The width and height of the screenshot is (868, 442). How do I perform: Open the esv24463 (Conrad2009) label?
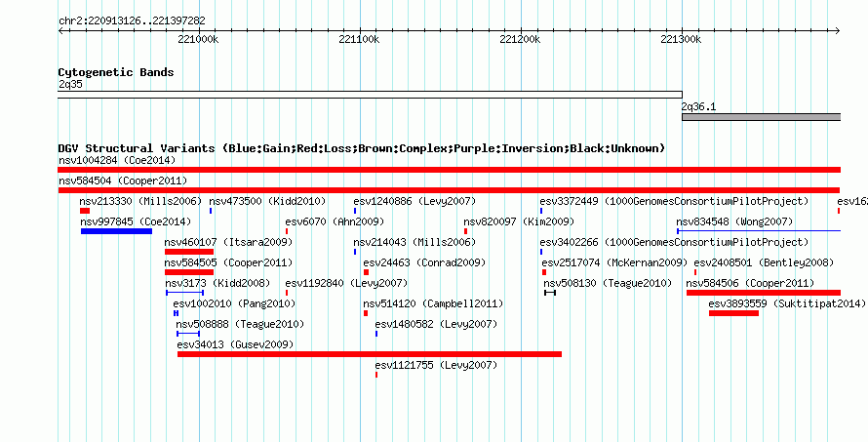[424, 262]
